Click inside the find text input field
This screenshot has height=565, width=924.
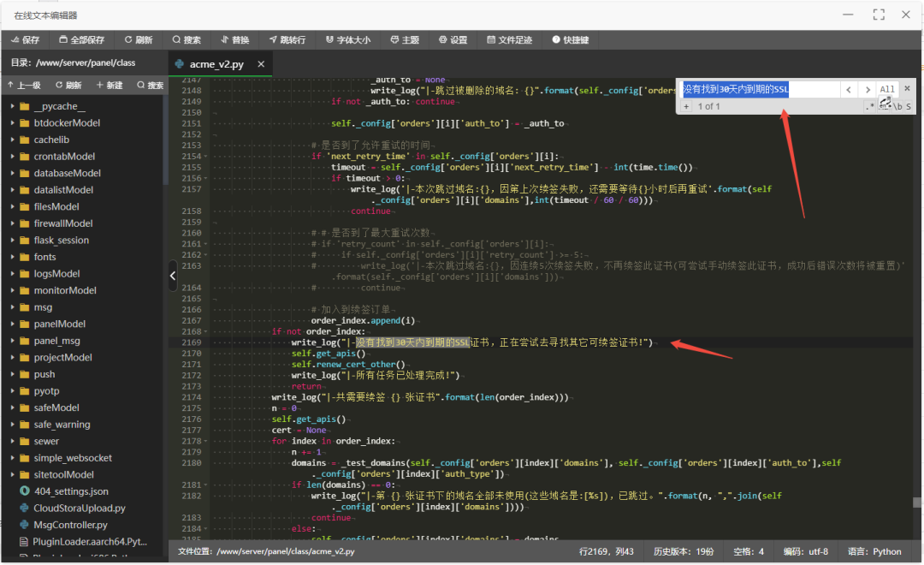coord(760,89)
